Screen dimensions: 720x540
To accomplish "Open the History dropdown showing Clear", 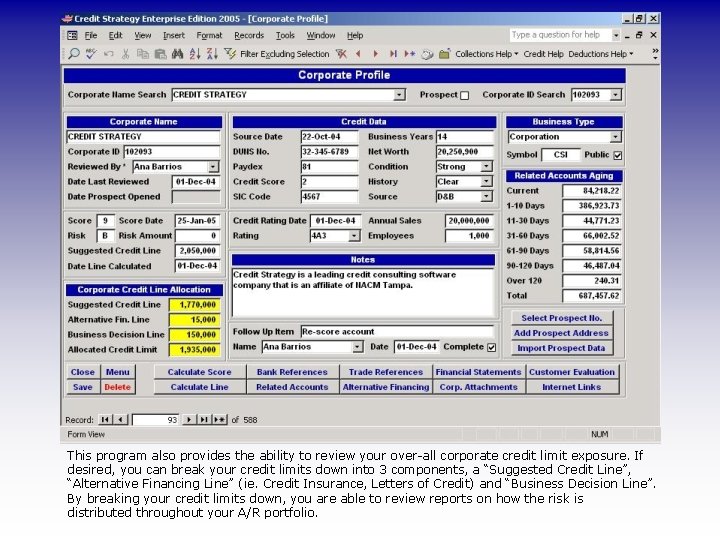I will pos(486,181).
